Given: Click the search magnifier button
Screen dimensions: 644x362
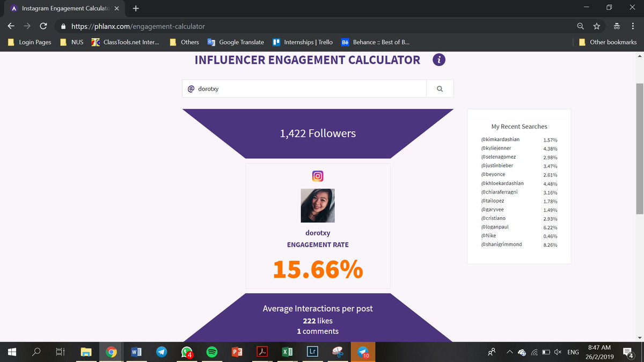Looking at the screenshot, I should point(440,89).
